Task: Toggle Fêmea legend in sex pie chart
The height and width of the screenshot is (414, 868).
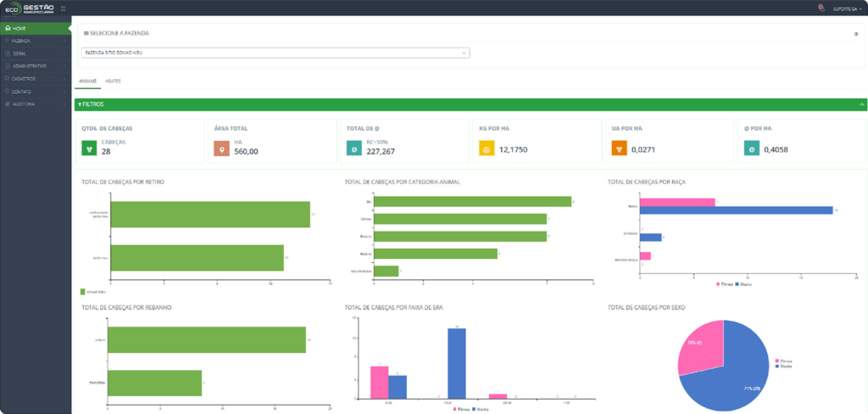Action: click(x=784, y=361)
